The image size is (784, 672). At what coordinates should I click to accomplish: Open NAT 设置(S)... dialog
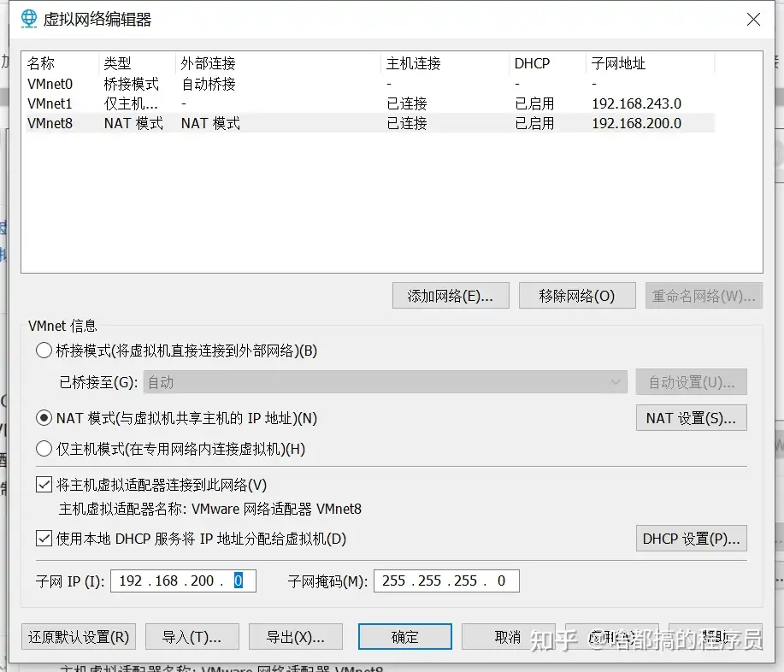tap(692, 418)
